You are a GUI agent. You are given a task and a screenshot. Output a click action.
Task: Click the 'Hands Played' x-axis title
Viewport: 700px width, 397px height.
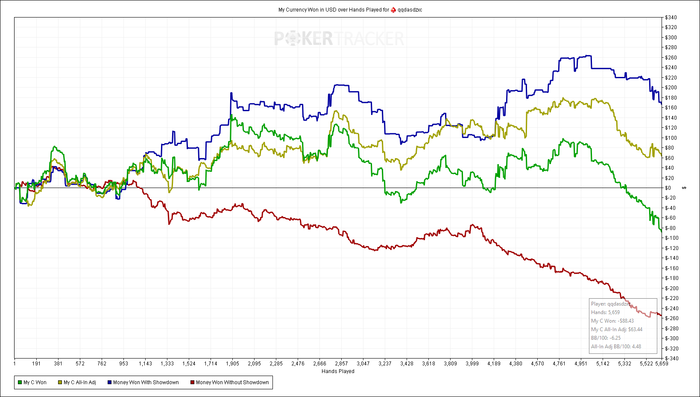tap(338, 371)
